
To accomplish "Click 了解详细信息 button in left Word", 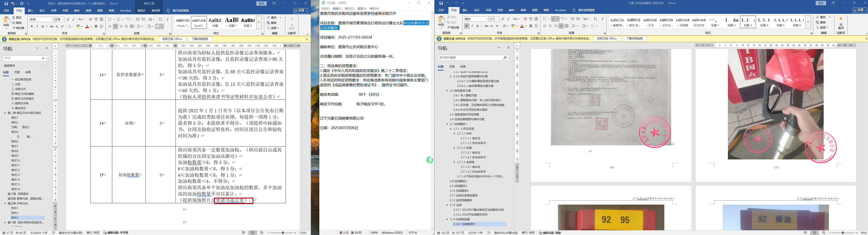I will 200,39.
